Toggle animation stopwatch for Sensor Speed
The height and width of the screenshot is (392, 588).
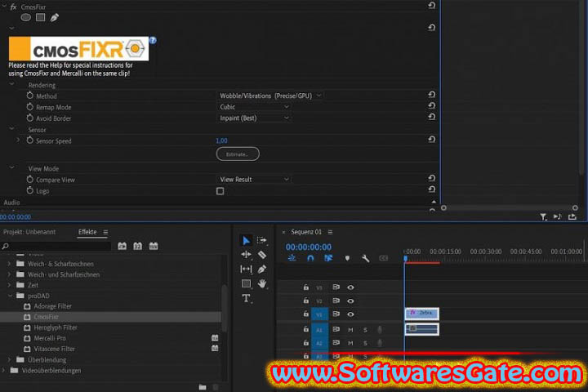[x=30, y=140]
